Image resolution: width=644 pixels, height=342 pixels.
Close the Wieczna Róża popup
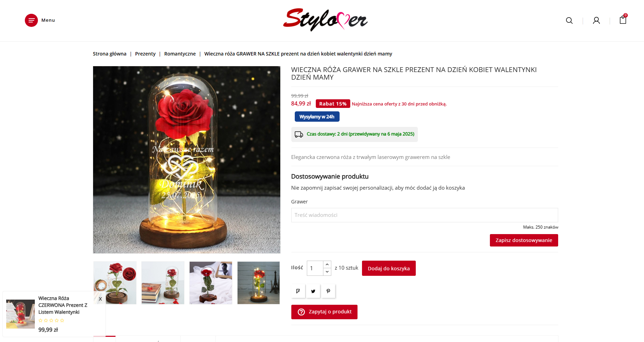point(100,299)
